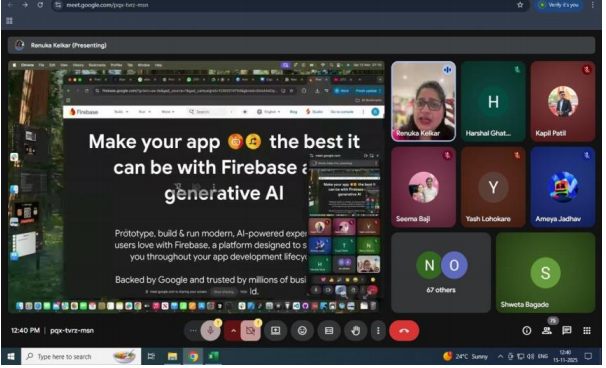Viewport: 606px width, 368px height.
Task: Select the Shweta Bagade participant tile
Action: [546, 274]
